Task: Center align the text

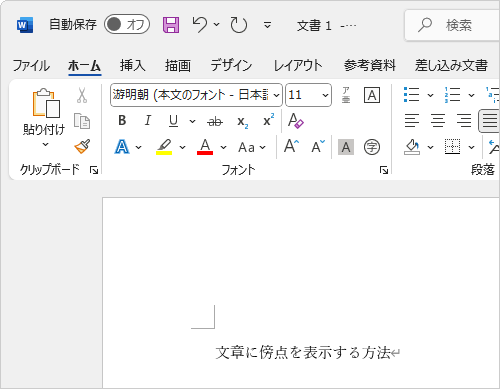Action: tap(438, 120)
